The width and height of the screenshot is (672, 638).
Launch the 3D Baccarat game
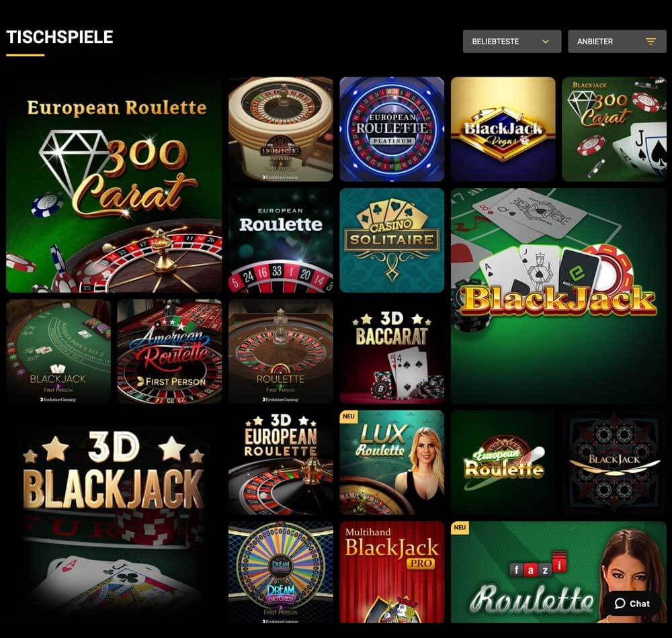pos(392,351)
